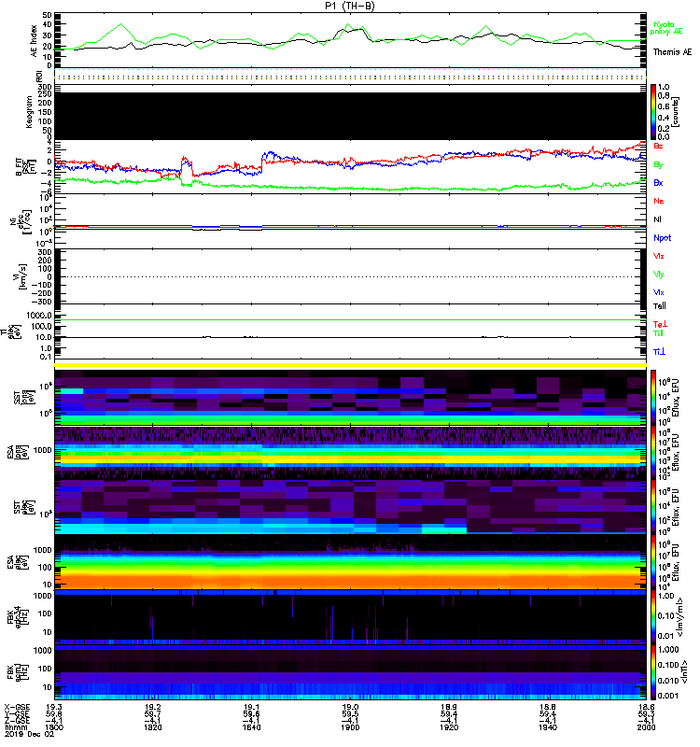The width and height of the screenshot is (700, 747).
Task: Click the blue 'Ti⊥' temperature legend label
Action: tap(659, 352)
